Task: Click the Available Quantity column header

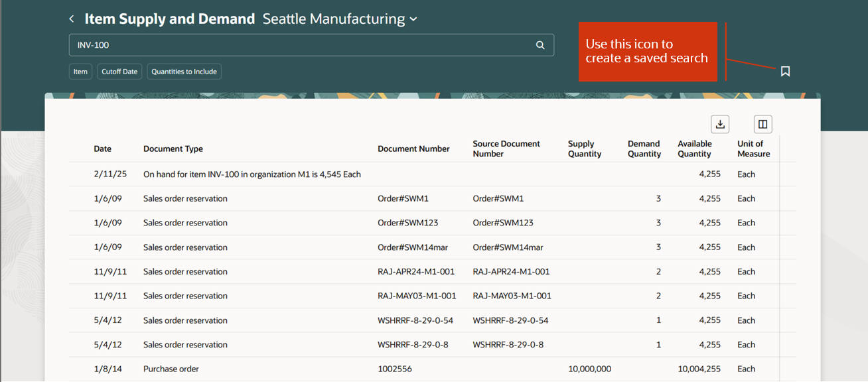Action: pyautogui.click(x=694, y=149)
